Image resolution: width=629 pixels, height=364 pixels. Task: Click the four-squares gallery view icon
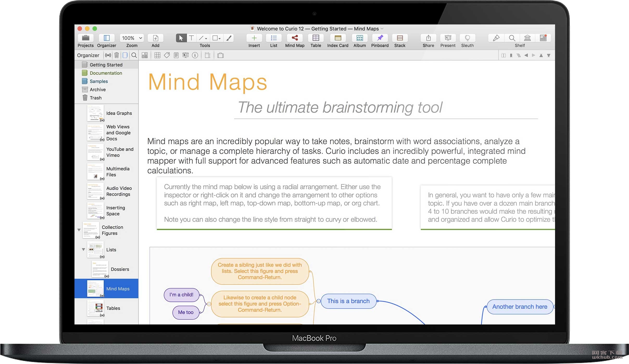click(145, 55)
